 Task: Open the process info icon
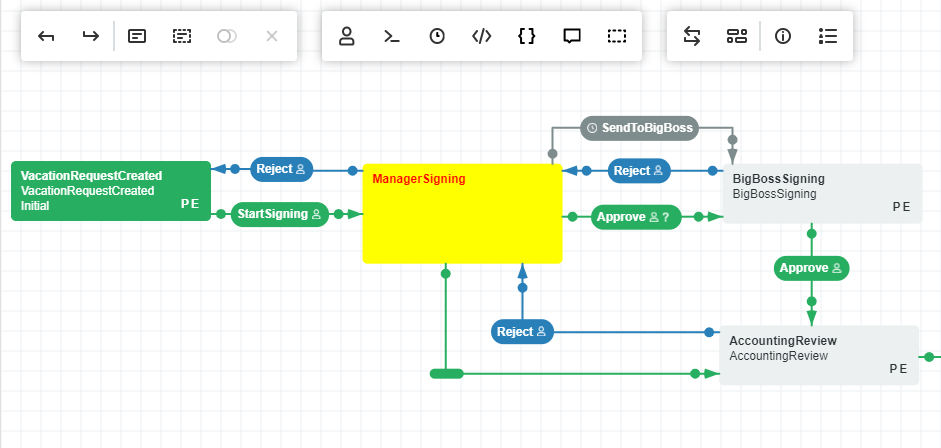coord(783,37)
